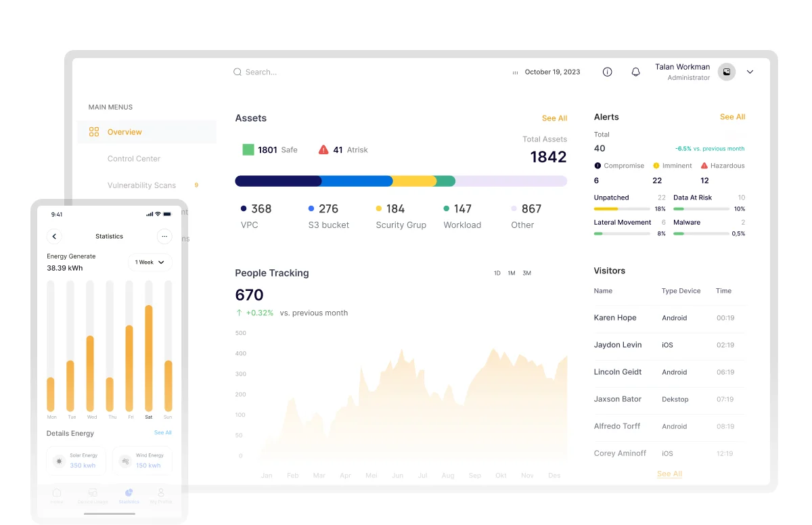Go to Vulnerability Scans menu item
This screenshot has width=812, height=525.
click(141, 185)
